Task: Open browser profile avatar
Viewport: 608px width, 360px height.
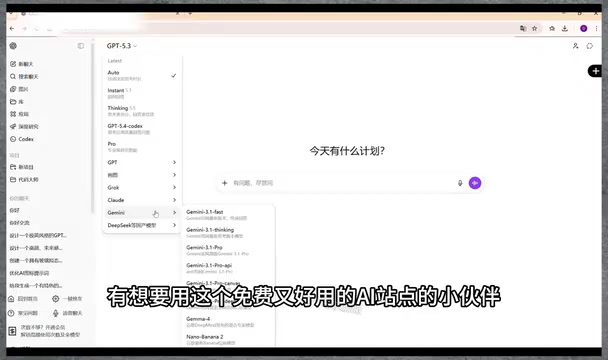Action: click(584, 28)
